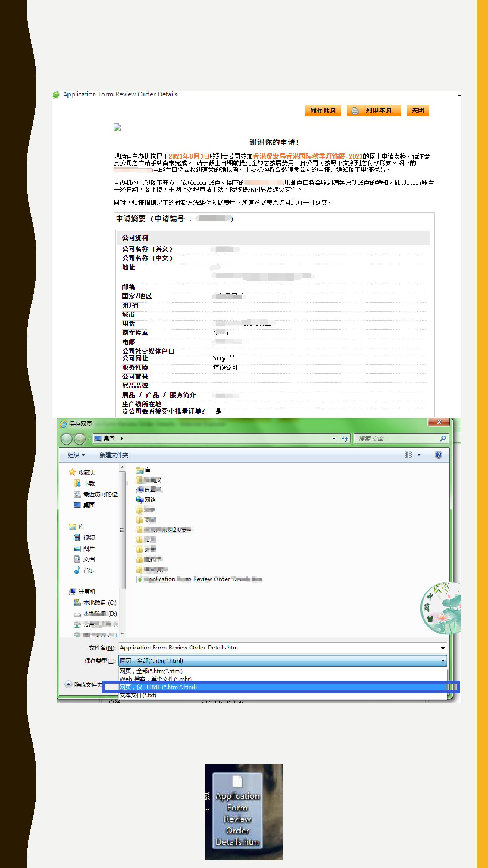Choose Web 档案，单个文件(*.mht) option
The width and height of the screenshot is (488, 868).
[283, 678]
